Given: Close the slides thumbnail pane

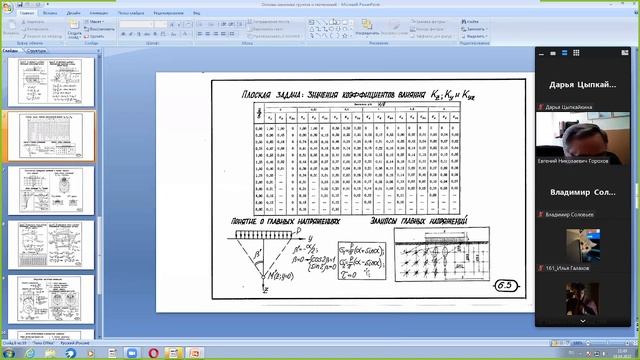Looking at the screenshot, I should tap(98, 51).
